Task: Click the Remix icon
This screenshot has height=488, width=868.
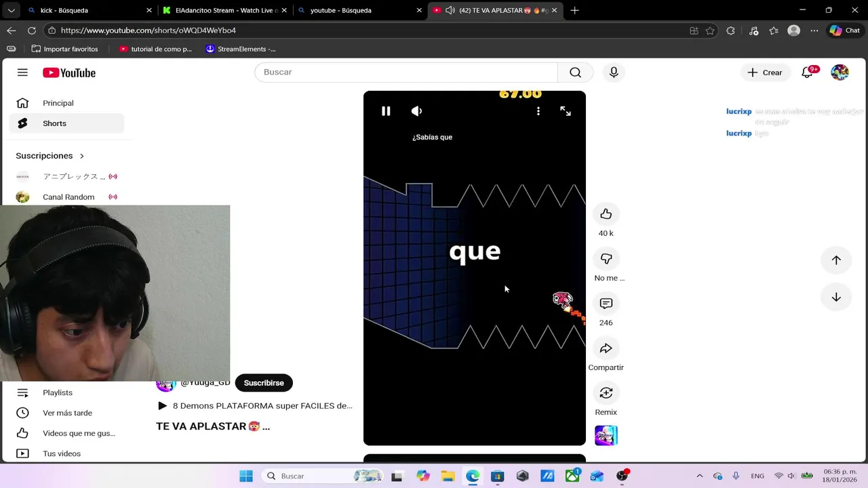Action: tap(606, 393)
